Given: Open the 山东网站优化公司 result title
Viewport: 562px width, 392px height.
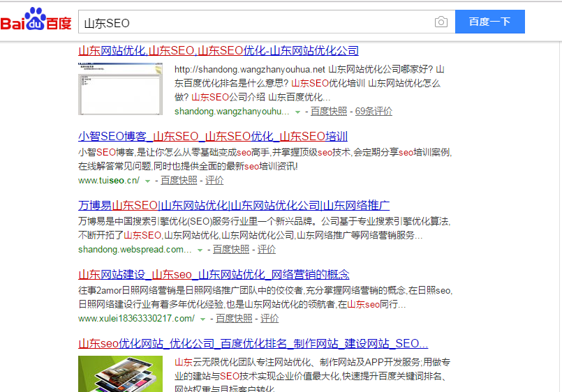Looking at the screenshot, I should click(x=219, y=50).
